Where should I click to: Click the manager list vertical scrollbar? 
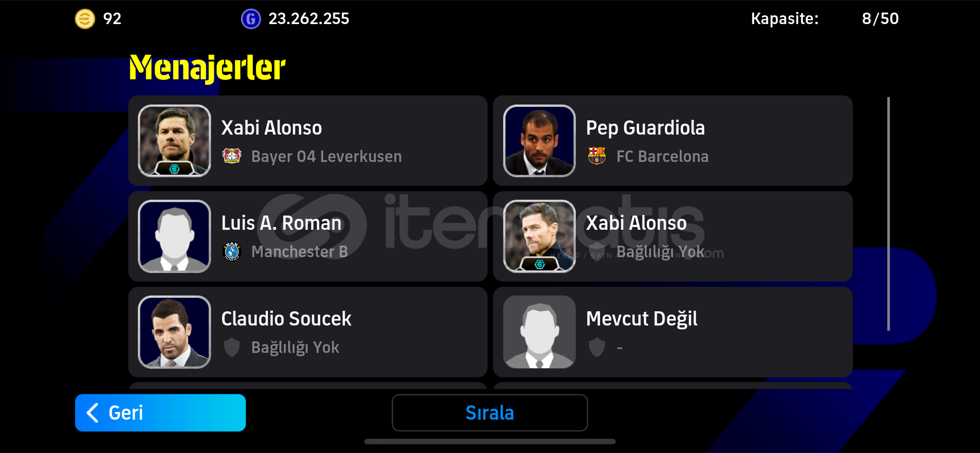[888, 214]
